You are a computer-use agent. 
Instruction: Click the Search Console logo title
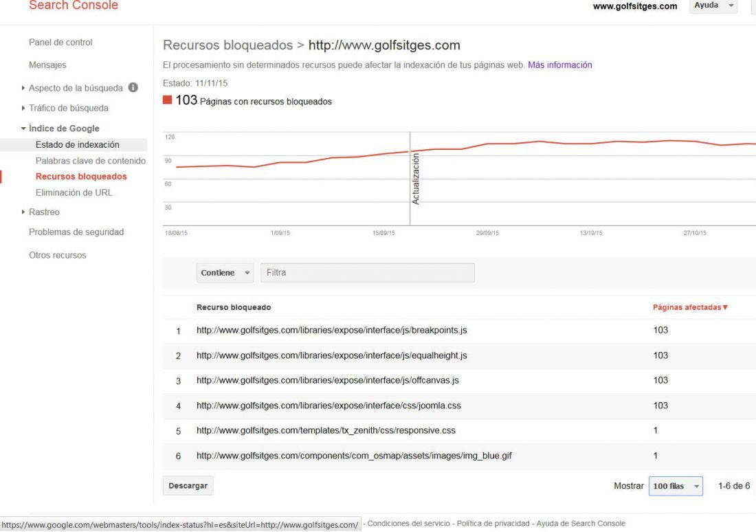(x=74, y=5)
